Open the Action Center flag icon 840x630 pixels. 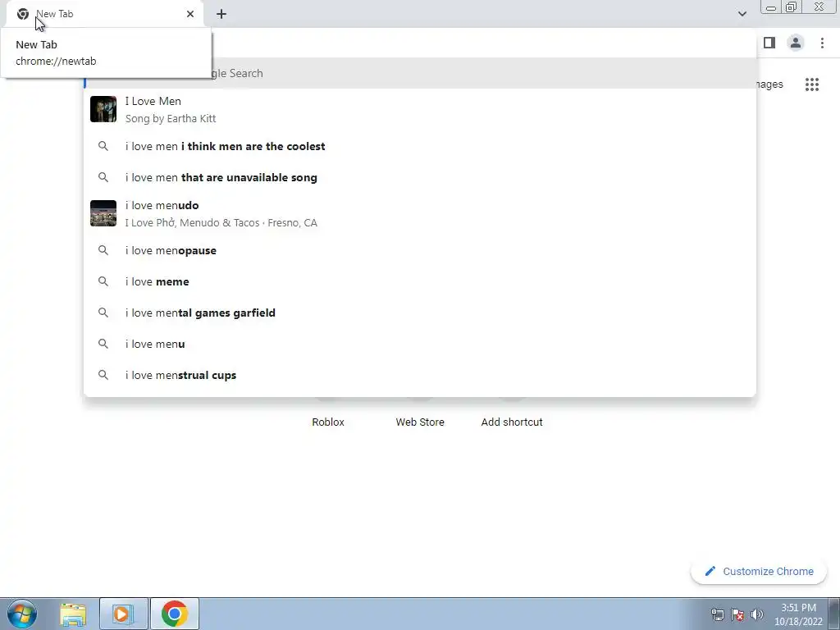(737, 614)
